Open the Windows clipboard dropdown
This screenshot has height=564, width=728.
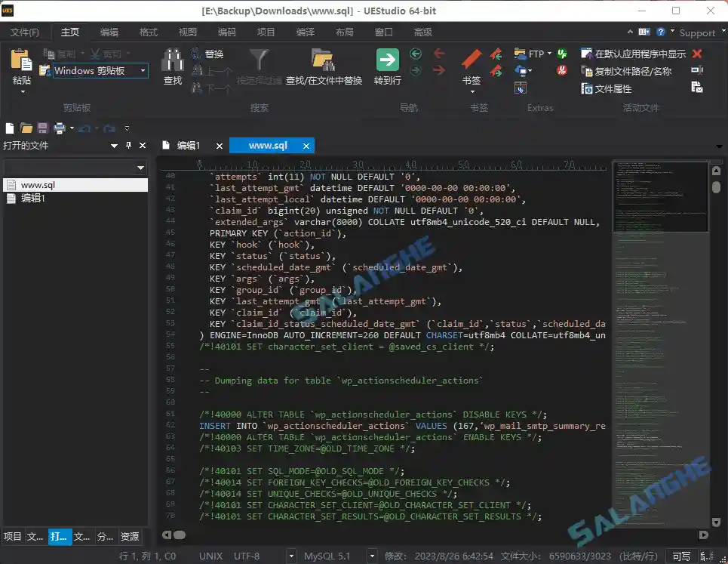(143, 71)
